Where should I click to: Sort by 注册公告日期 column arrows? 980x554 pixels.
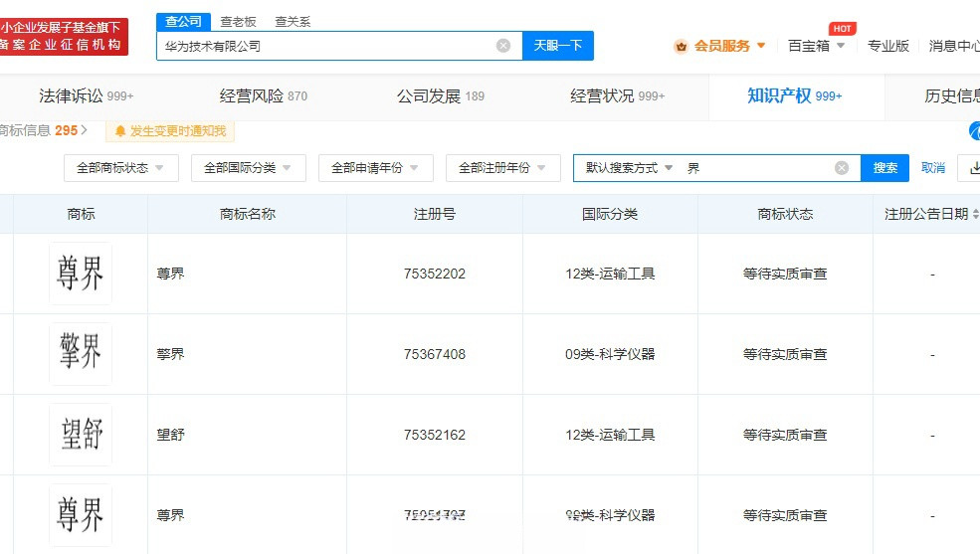(x=976, y=214)
